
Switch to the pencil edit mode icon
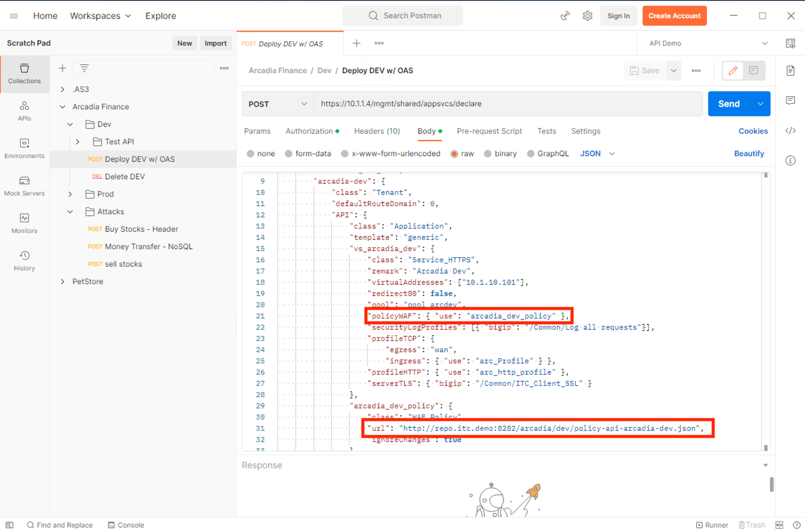click(x=733, y=71)
